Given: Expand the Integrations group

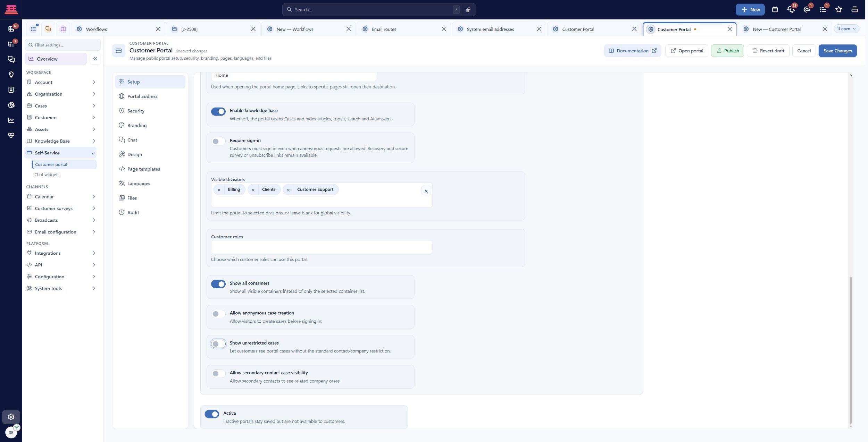Looking at the screenshot, I should coord(61,253).
